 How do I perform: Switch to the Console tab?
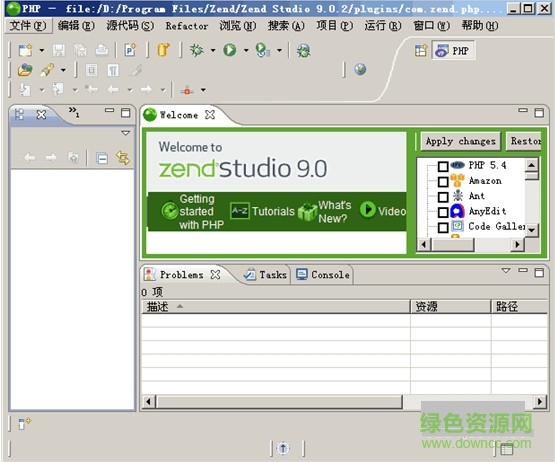point(323,274)
